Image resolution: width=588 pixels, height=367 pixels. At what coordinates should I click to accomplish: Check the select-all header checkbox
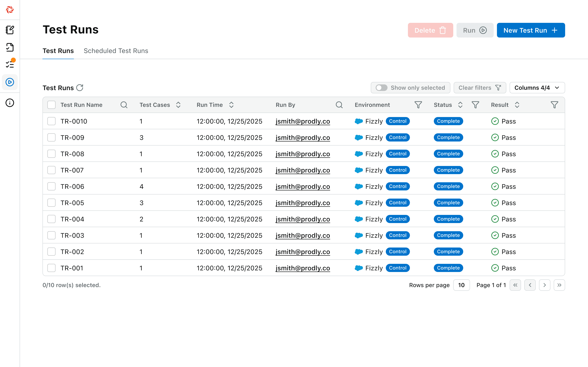pos(51,105)
